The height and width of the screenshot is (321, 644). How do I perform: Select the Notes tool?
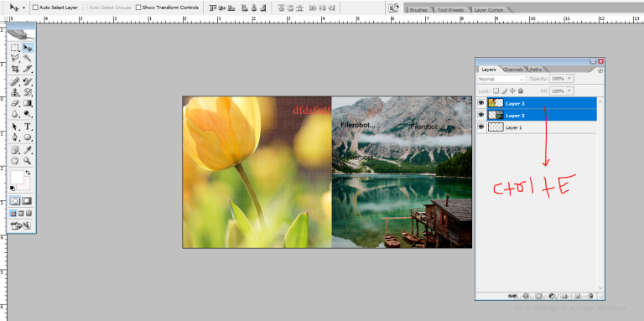click(x=15, y=150)
